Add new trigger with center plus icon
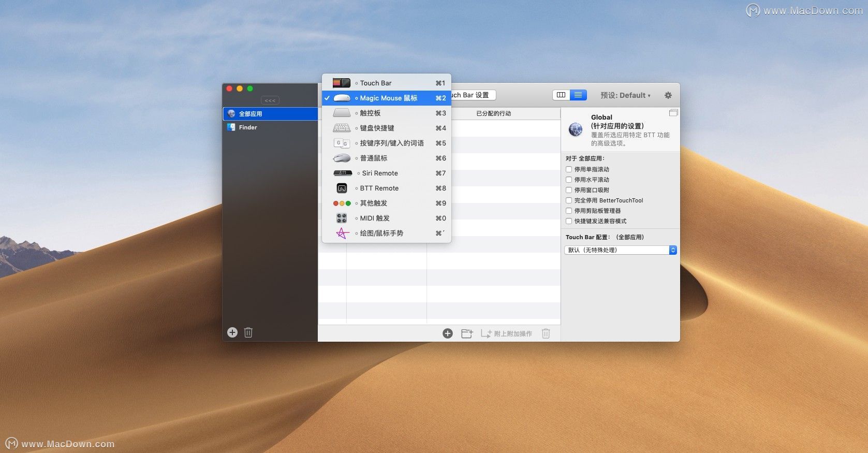Viewport: 868px width, 453px height. pyautogui.click(x=448, y=333)
